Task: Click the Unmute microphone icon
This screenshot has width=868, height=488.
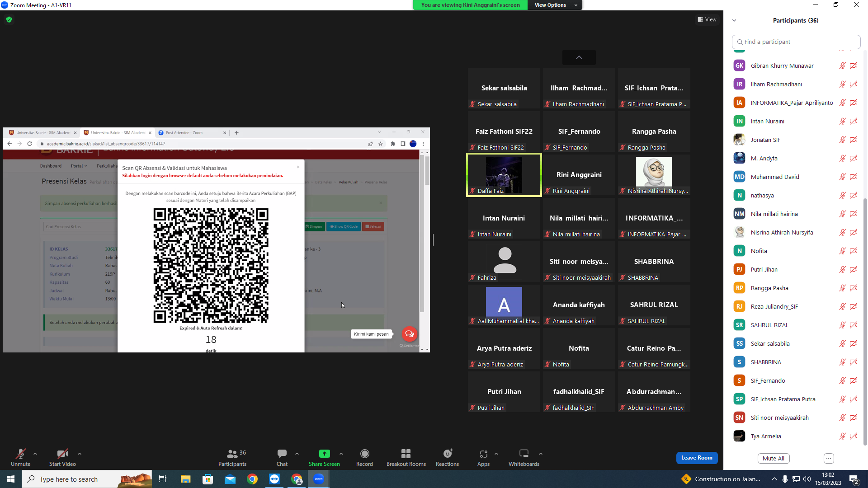Action: (20, 454)
